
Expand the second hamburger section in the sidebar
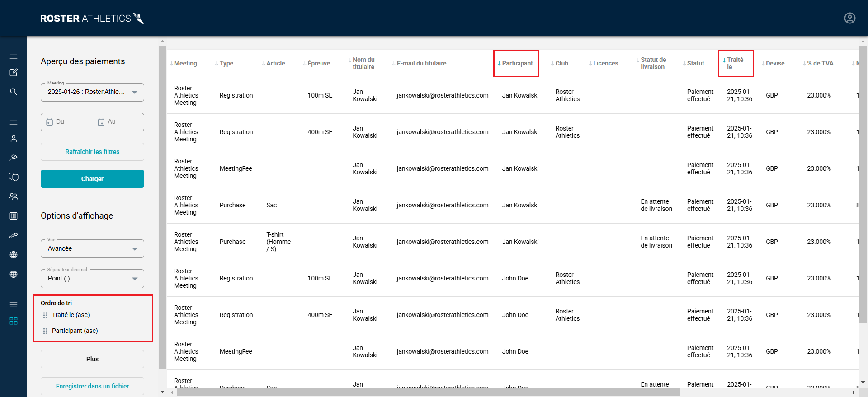tap(14, 122)
